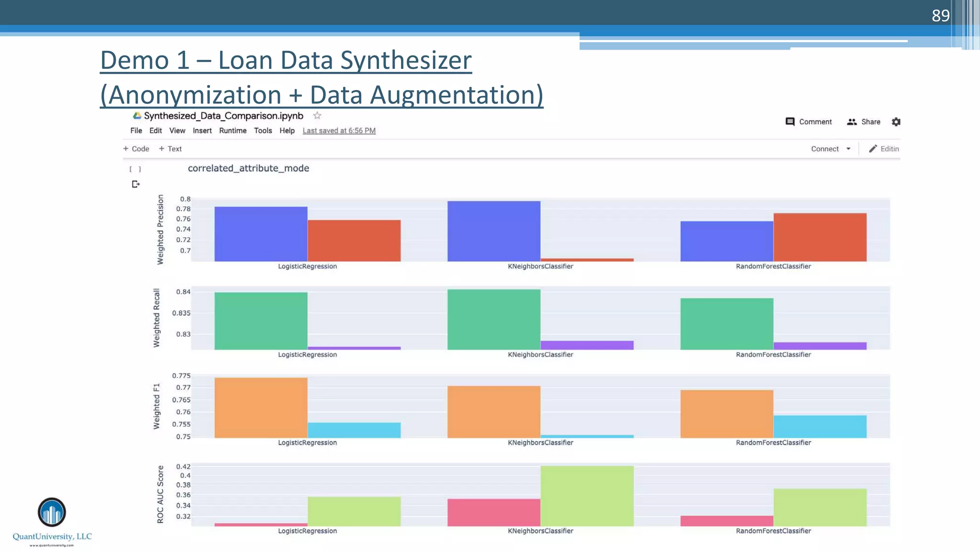
Task: Click the Connect runtime button
Action: (x=824, y=149)
